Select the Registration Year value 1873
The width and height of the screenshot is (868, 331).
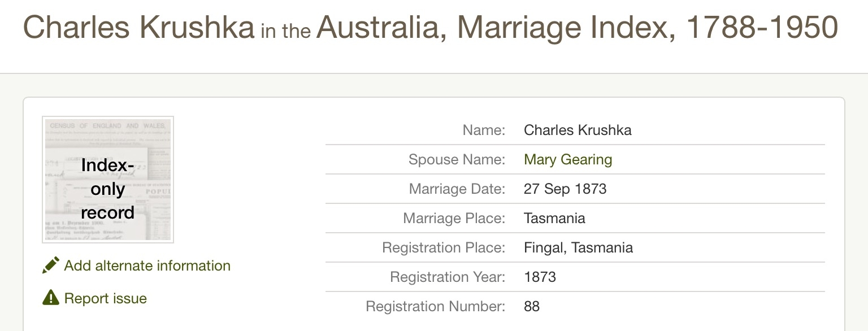click(x=540, y=277)
